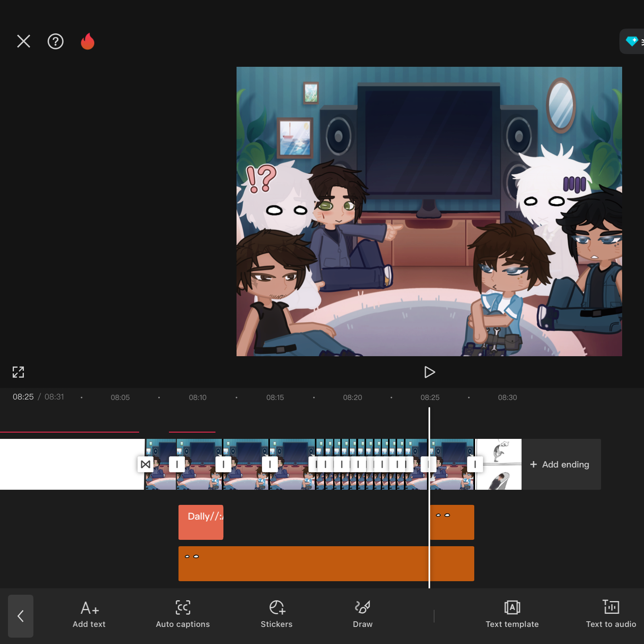This screenshot has height=644, width=644.
Task: Open the Add text tool
Action: click(x=89, y=614)
